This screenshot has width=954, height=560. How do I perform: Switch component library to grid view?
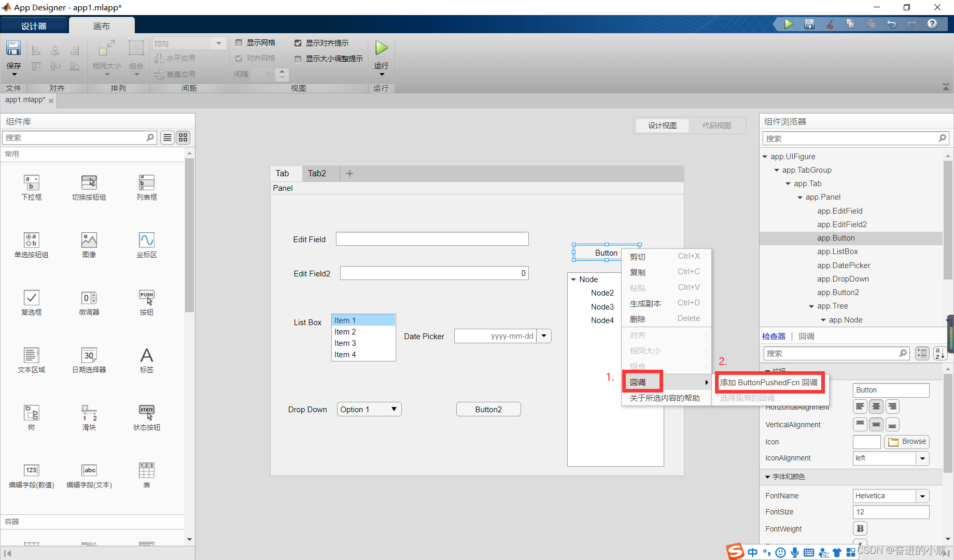pos(183,137)
